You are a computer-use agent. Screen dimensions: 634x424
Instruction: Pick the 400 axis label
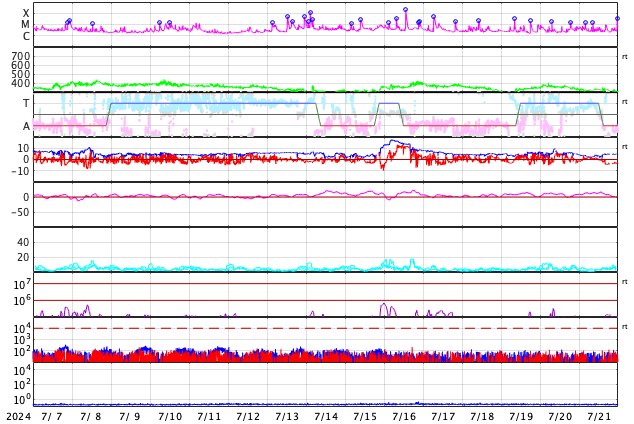[21, 83]
